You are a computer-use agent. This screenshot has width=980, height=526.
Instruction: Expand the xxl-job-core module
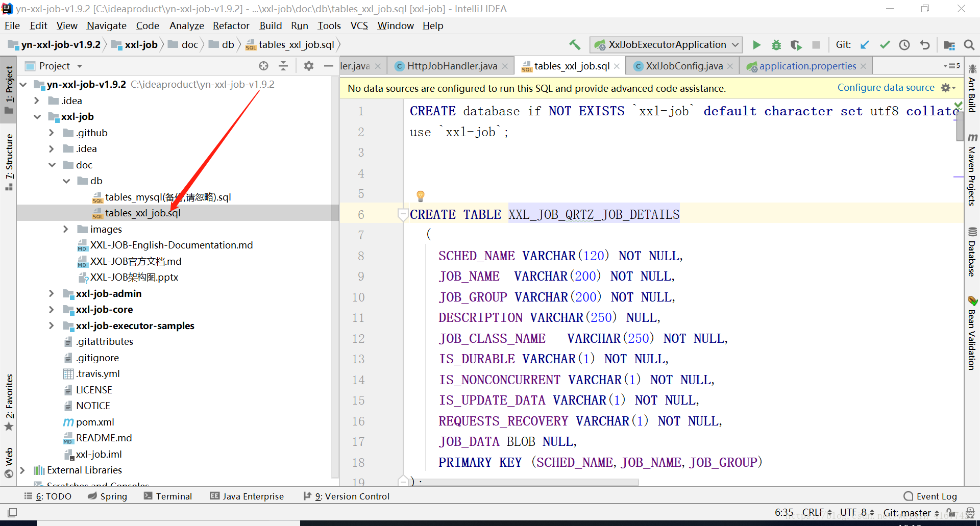coord(51,310)
